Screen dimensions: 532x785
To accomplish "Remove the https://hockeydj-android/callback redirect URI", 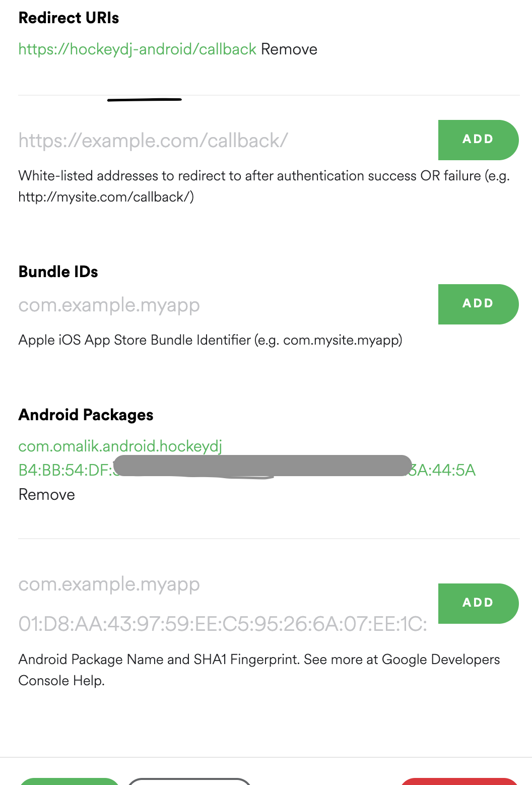I will 288,49.
